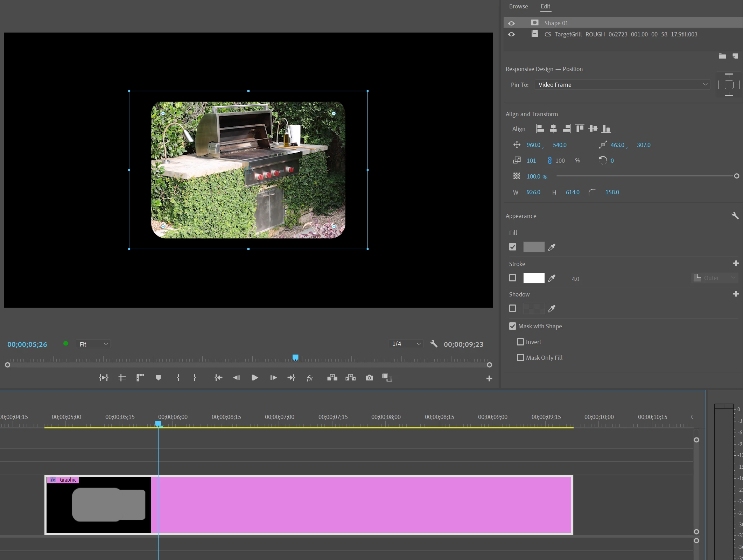Add another stroke with plus button
Image resolution: width=743 pixels, height=560 pixels.
[x=736, y=264]
